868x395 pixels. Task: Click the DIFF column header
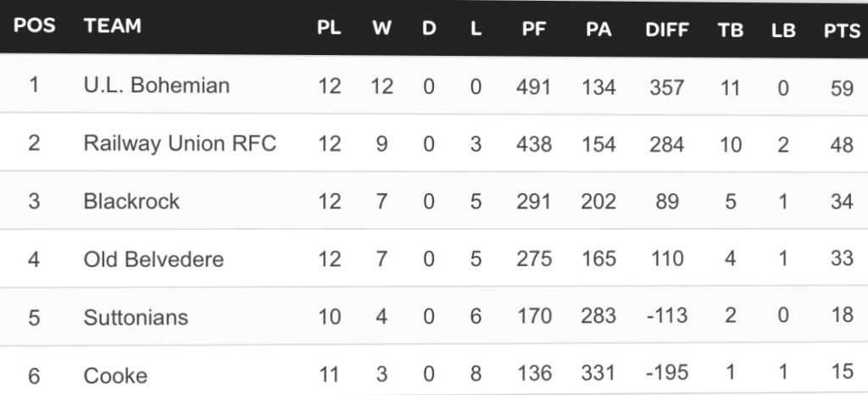[x=666, y=28]
